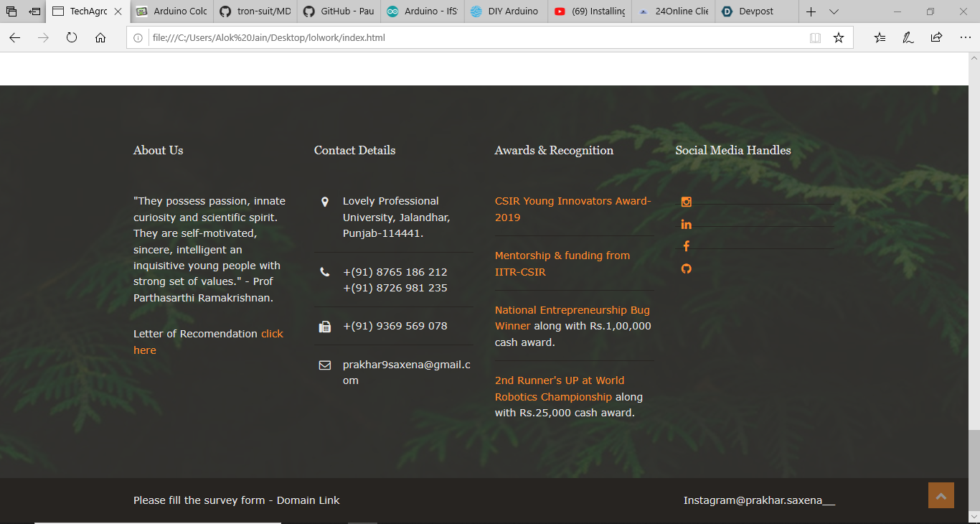Show tab previews chevron
This screenshot has width=980, height=524.
834,11
